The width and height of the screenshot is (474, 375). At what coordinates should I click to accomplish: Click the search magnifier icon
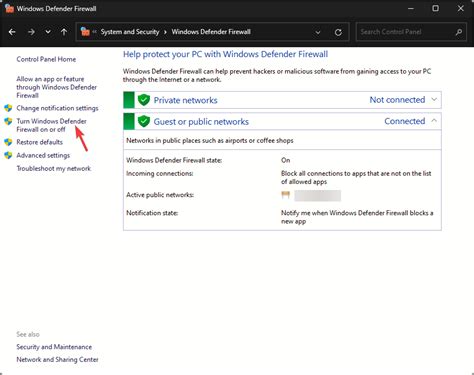click(x=459, y=32)
